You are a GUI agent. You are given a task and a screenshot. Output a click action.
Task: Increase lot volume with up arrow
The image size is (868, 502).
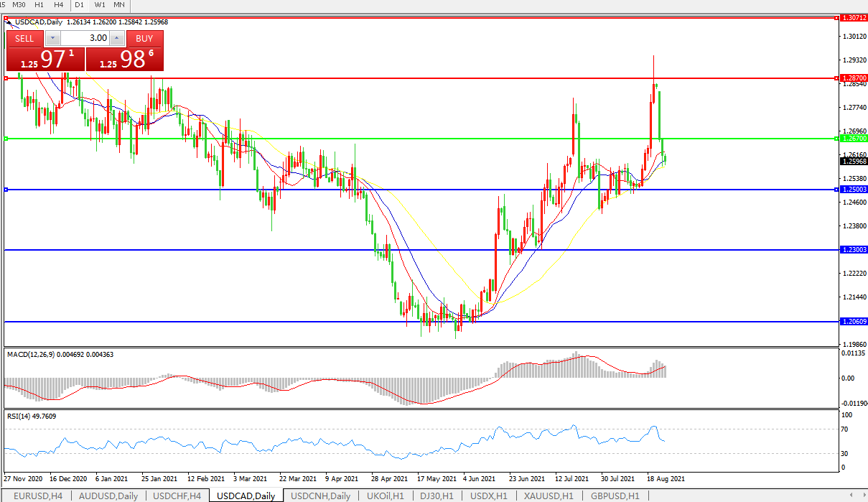click(118, 39)
